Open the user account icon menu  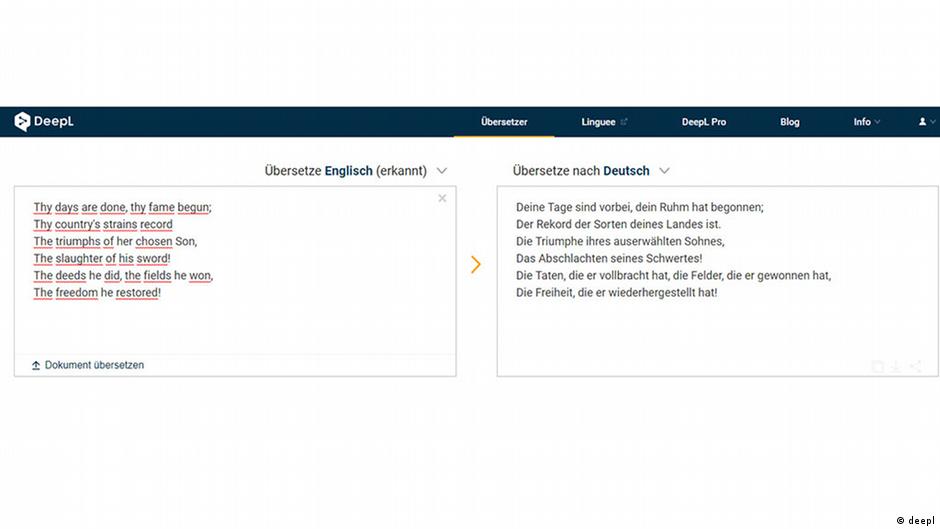tap(924, 122)
